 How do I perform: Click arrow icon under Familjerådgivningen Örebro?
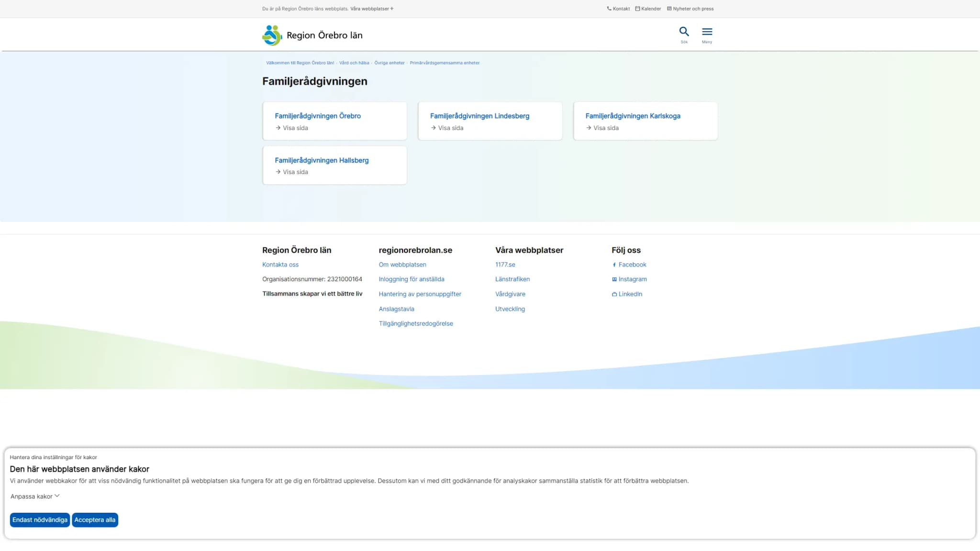(x=278, y=128)
